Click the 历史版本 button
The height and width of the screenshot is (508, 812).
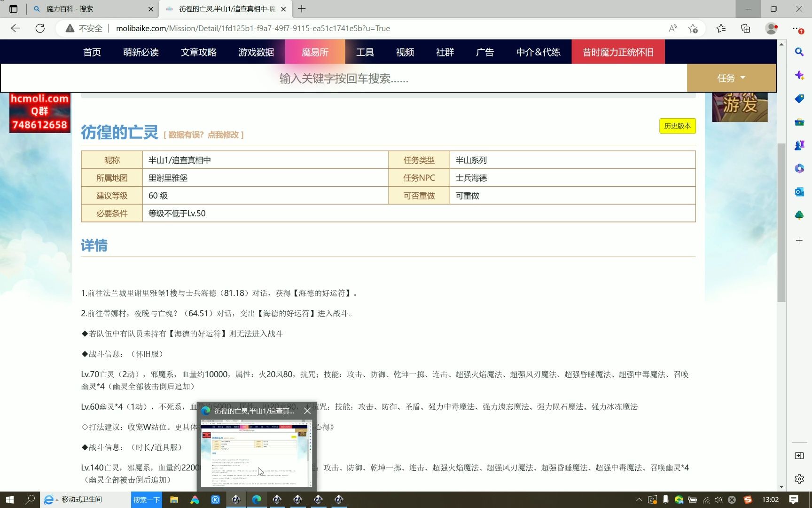[x=677, y=126]
